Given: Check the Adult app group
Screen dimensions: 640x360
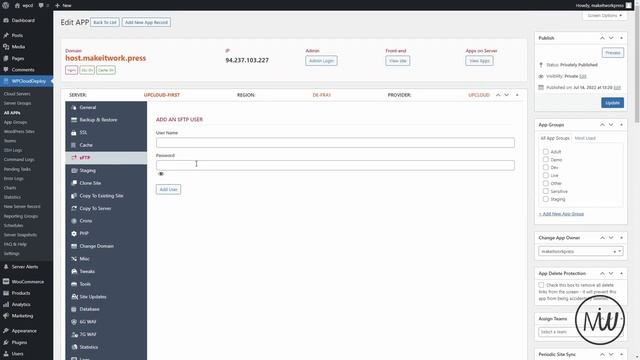Looking at the screenshot, I should coord(546,151).
